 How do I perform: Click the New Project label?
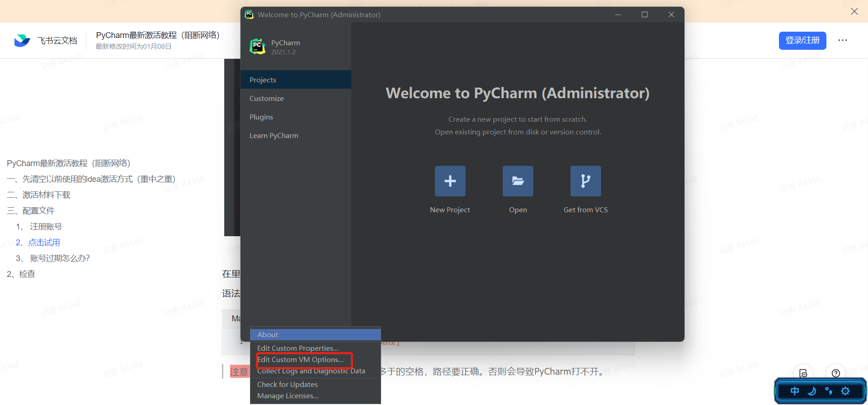click(x=450, y=210)
